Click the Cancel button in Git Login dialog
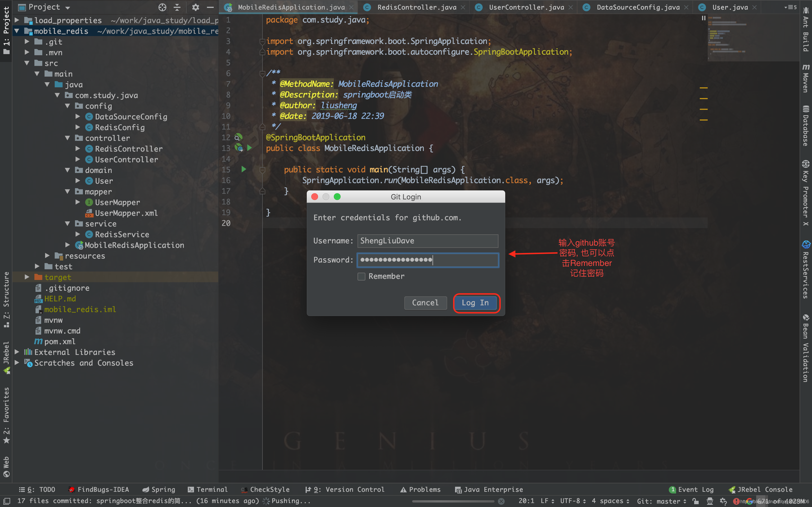Viewport: 812px width, 507px height. pyautogui.click(x=425, y=303)
